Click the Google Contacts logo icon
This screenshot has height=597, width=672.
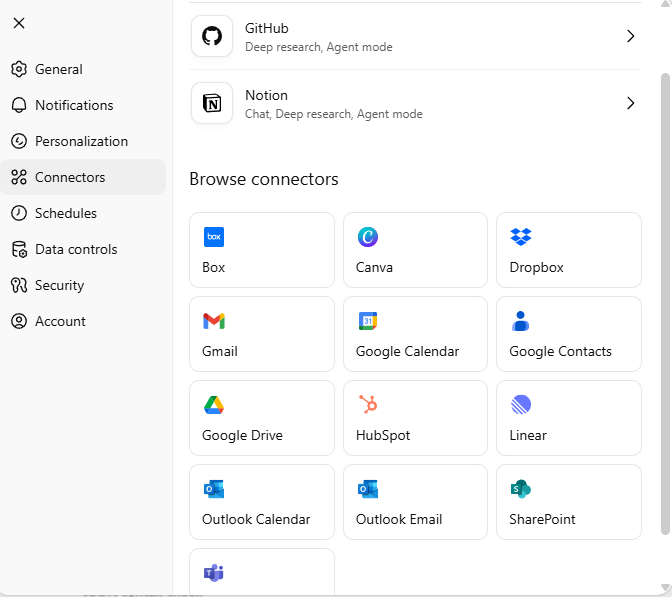[521, 321]
